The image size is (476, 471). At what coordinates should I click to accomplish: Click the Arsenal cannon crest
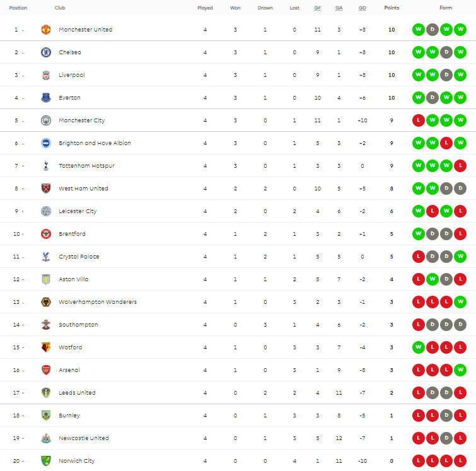coord(46,370)
